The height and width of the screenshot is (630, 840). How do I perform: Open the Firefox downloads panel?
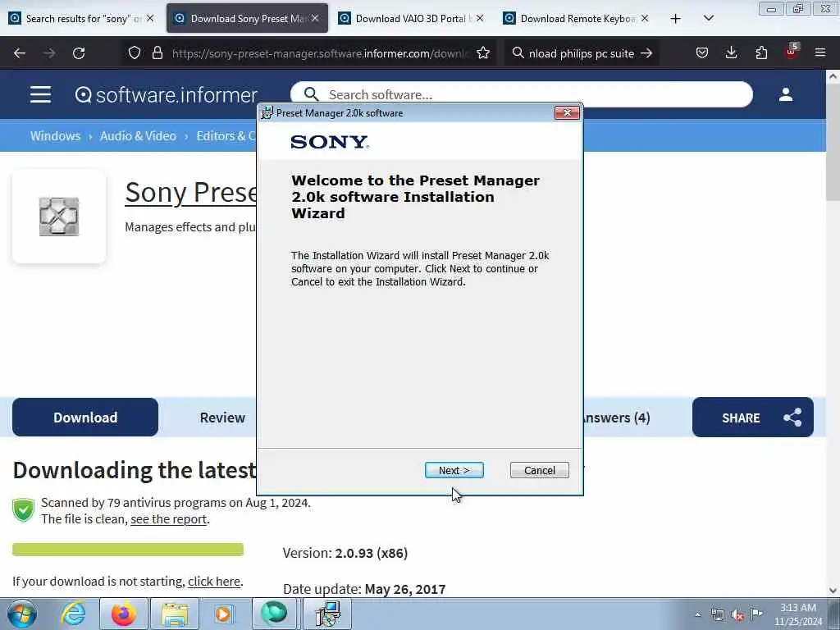[x=731, y=53]
